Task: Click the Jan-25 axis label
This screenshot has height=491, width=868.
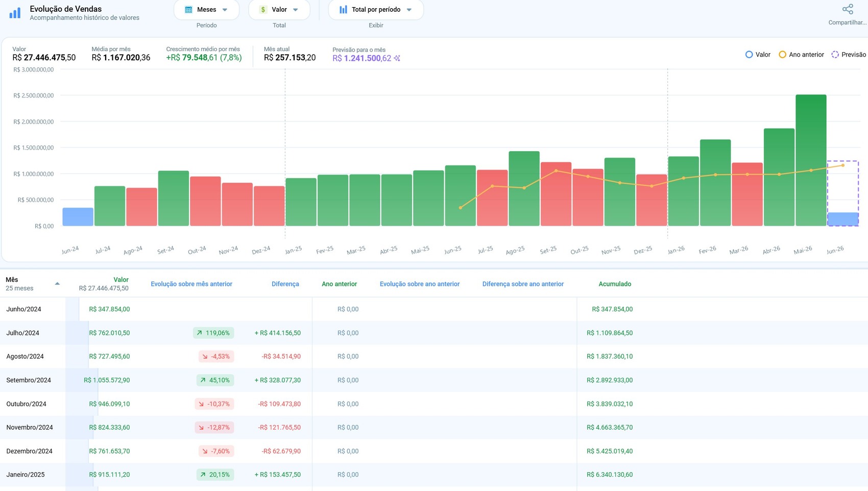Action: click(293, 250)
